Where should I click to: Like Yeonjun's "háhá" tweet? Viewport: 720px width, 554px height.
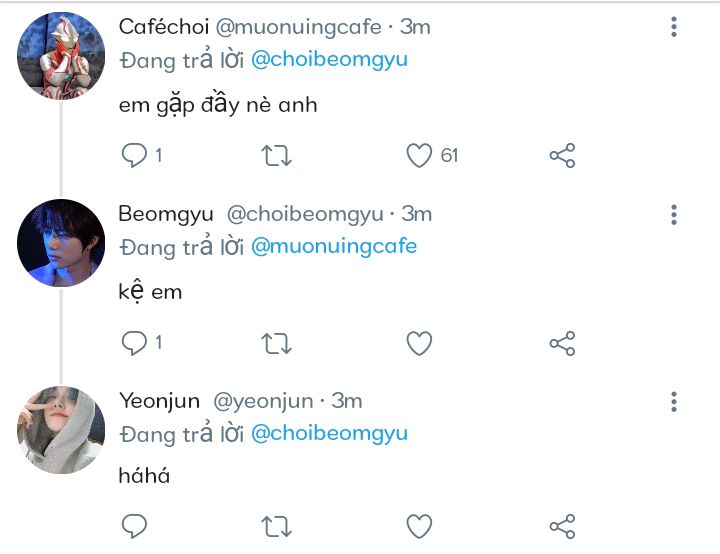point(419,526)
